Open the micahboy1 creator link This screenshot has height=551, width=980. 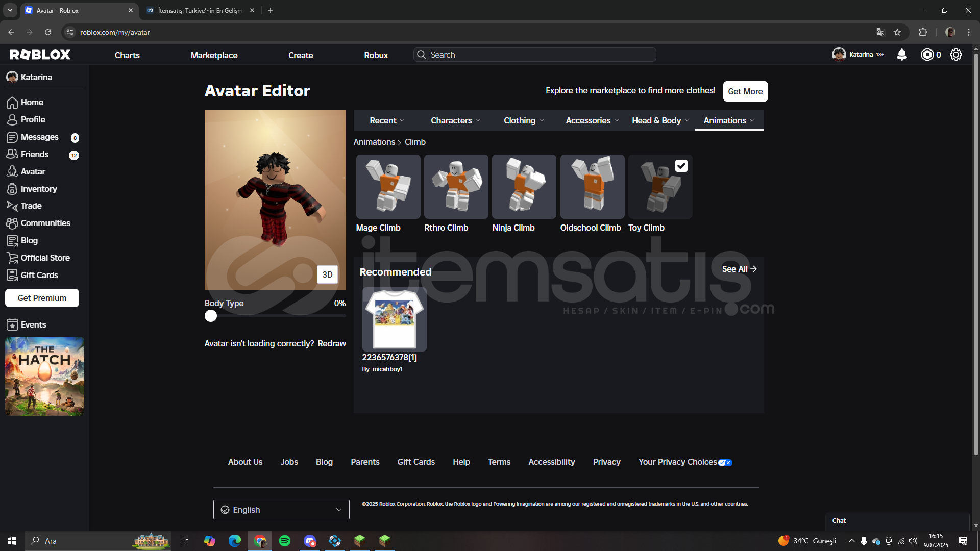387,369
